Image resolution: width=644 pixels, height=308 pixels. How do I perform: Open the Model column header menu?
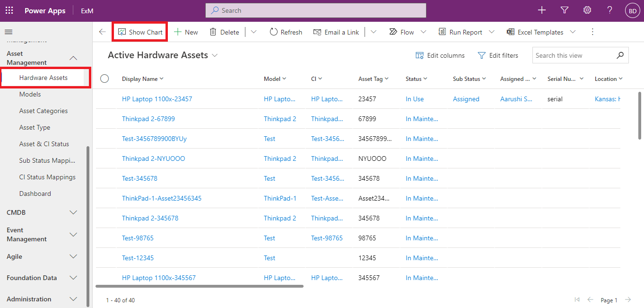pyautogui.click(x=275, y=79)
